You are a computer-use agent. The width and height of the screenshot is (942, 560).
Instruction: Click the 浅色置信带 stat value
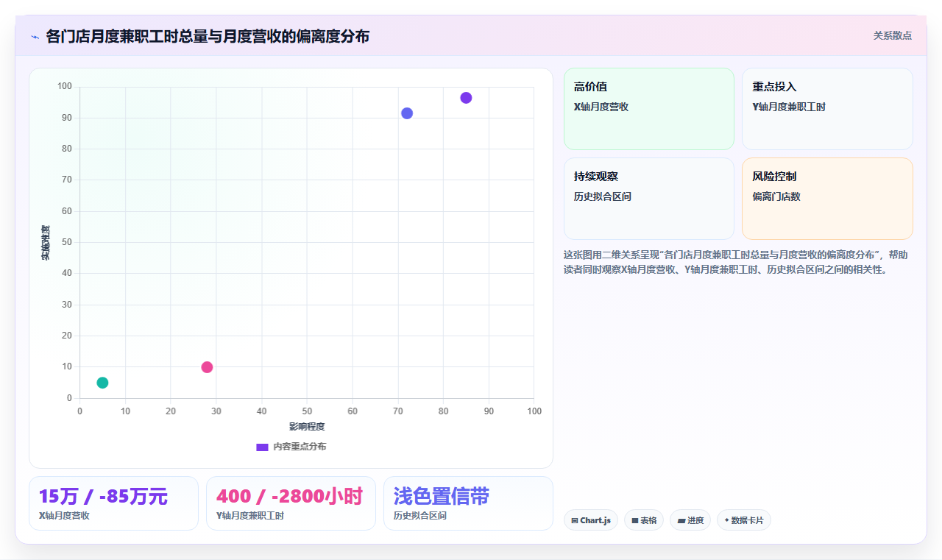442,496
